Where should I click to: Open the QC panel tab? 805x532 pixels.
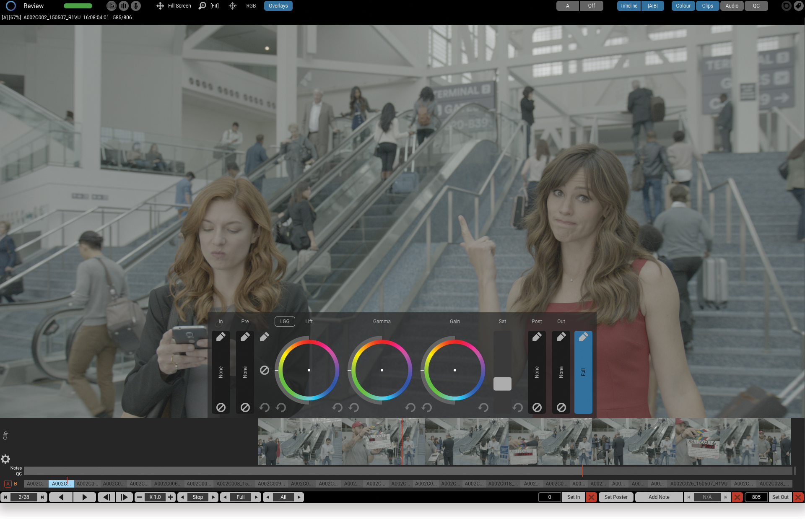(x=756, y=6)
